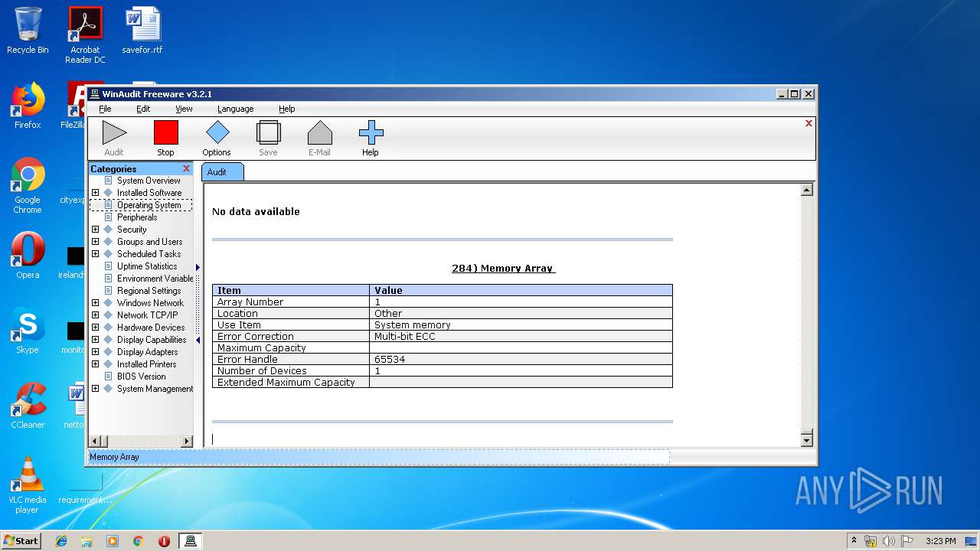Select Regional Settings category
The image size is (980, 551).
149,291
